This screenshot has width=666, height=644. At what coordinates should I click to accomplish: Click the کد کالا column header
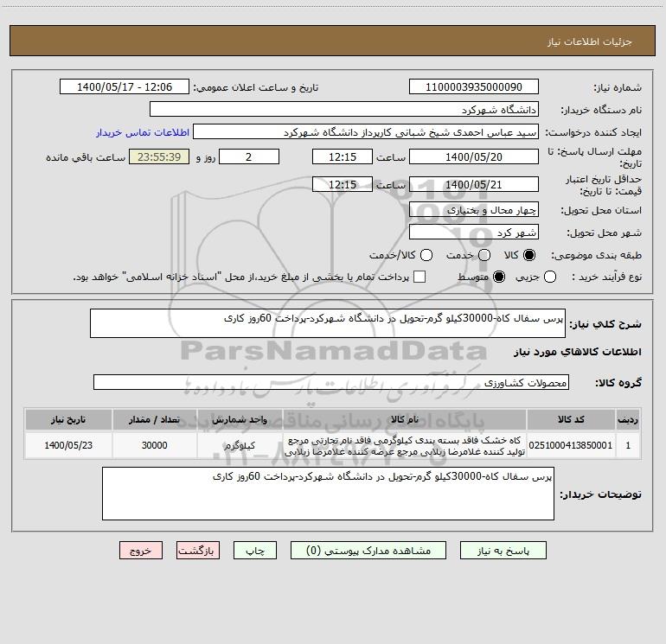pos(571,419)
